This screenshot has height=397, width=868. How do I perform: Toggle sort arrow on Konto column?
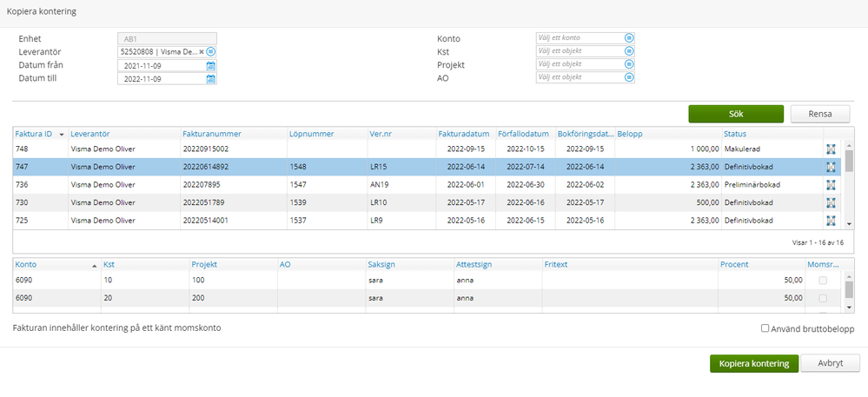coord(94,266)
